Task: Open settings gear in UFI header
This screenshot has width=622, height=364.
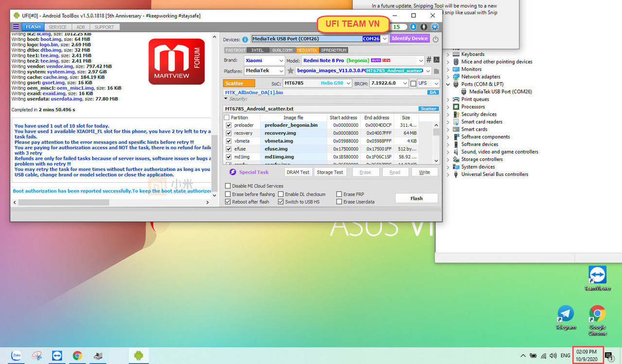Action: coord(434,27)
